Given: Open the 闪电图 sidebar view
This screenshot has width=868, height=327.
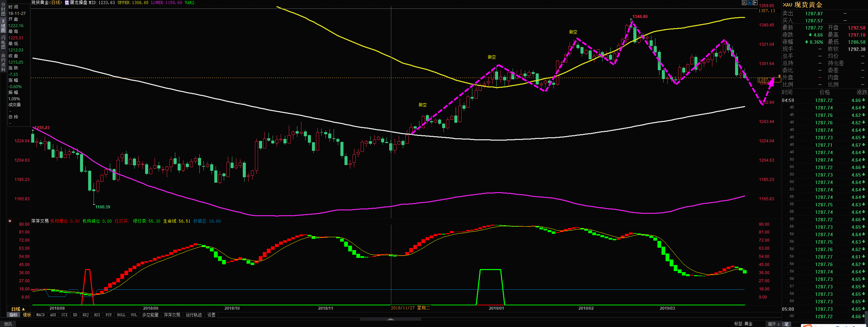Looking at the screenshot, I should point(3,42).
